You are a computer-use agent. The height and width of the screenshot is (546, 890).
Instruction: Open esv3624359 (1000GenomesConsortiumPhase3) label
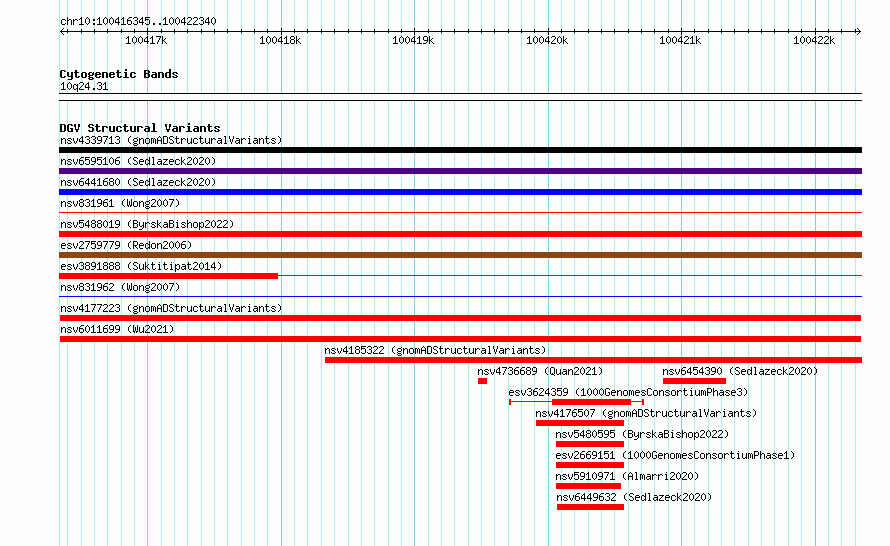[628, 392]
